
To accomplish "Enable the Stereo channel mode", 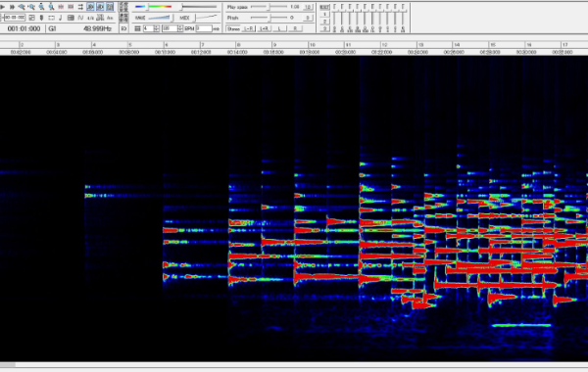I will pyautogui.click(x=233, y=28).
